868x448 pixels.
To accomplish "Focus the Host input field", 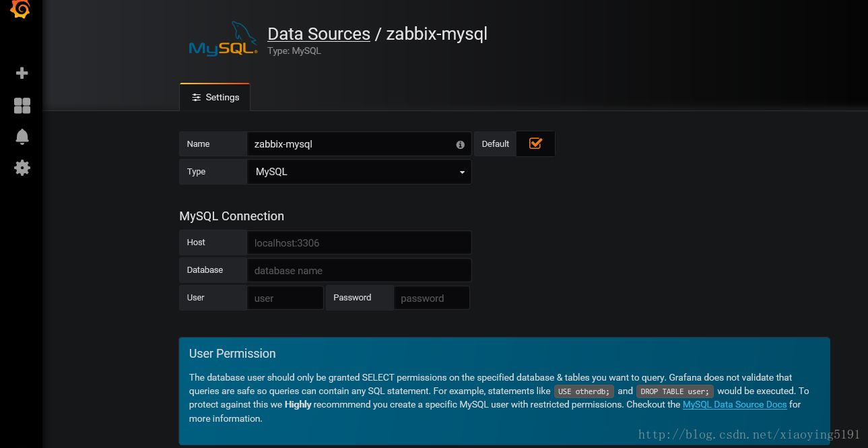I will [360, 243].
